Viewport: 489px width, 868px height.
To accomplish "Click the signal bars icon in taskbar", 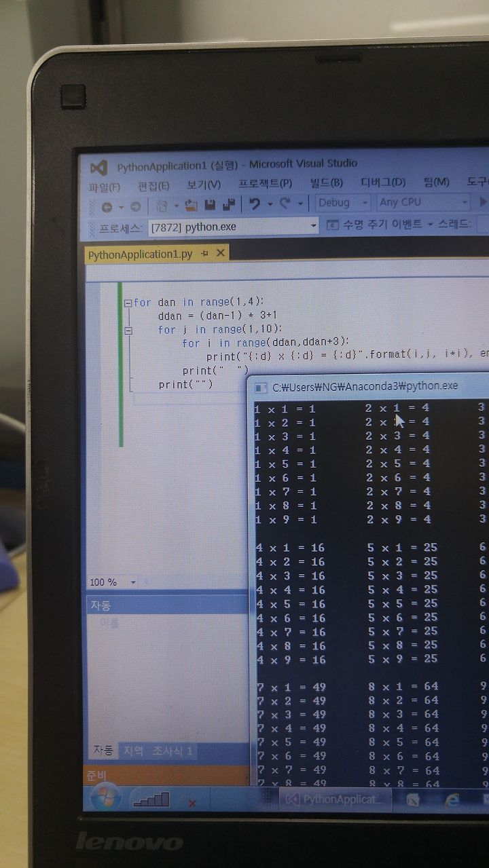I will tap(151, 799).
